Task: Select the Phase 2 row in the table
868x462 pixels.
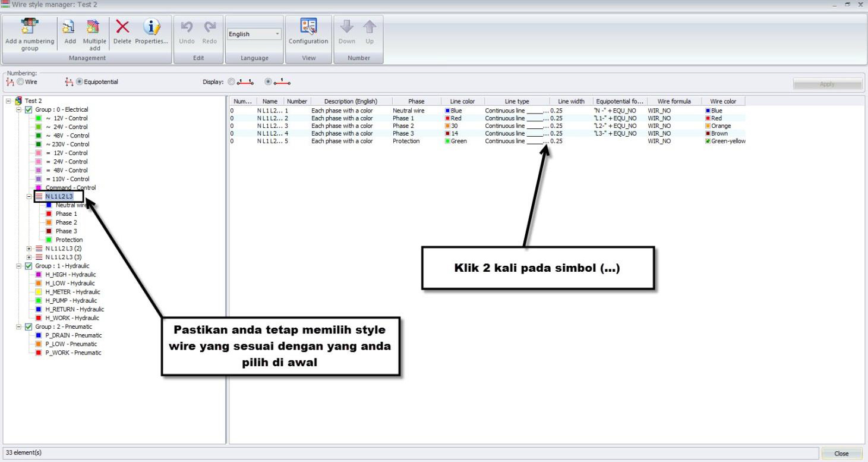Action: pos(356,125)
